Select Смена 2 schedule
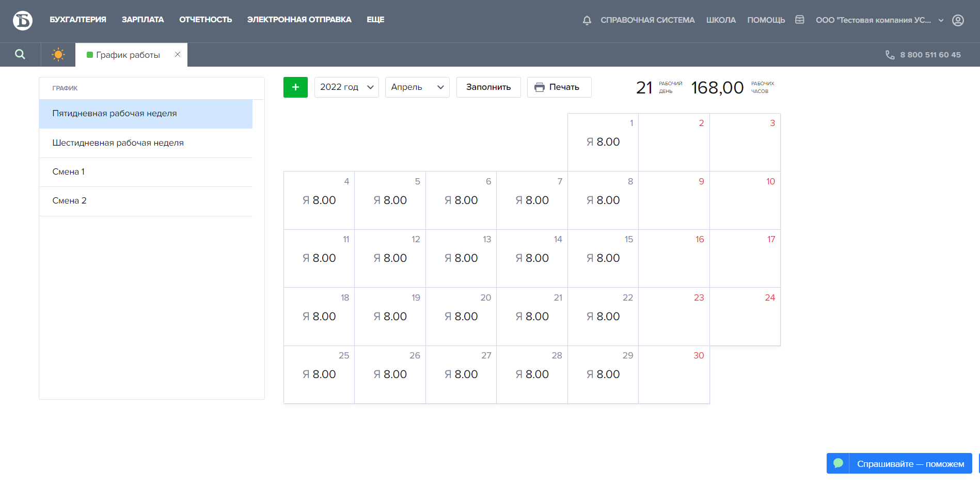Screen dimensions: 980x485 point(146,201)
